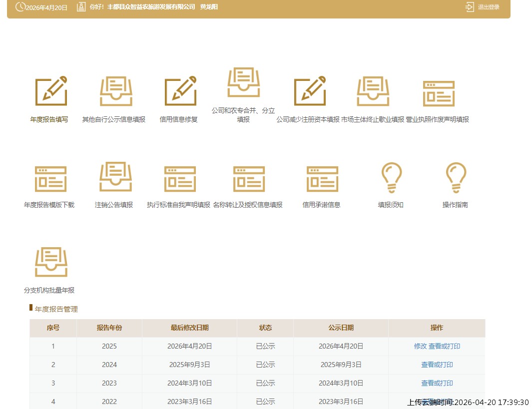The image size is (532, 409).
Task: Open 营业执照作废声明填报 icon
Action: tap(438, 93)
